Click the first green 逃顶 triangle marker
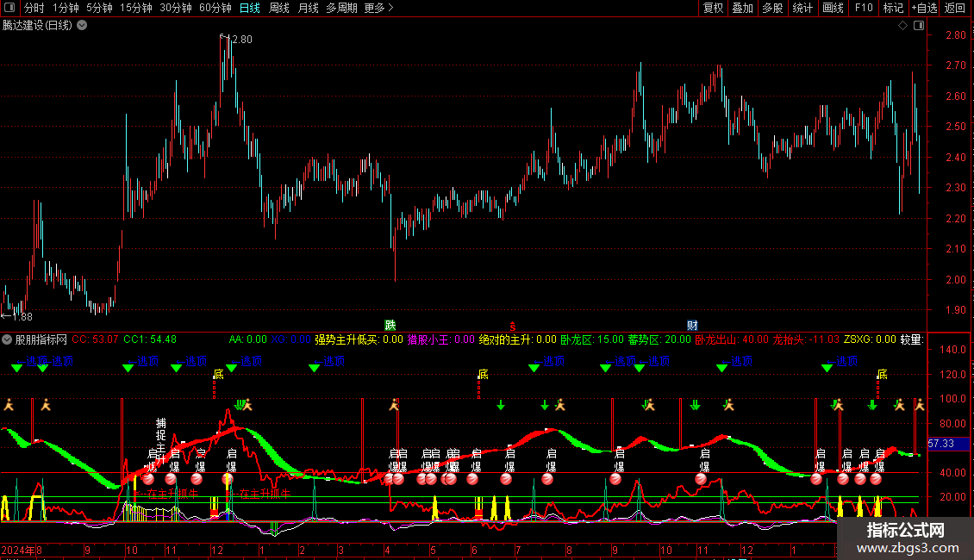Screen dimensions: 974x560 tap(16, 369)
